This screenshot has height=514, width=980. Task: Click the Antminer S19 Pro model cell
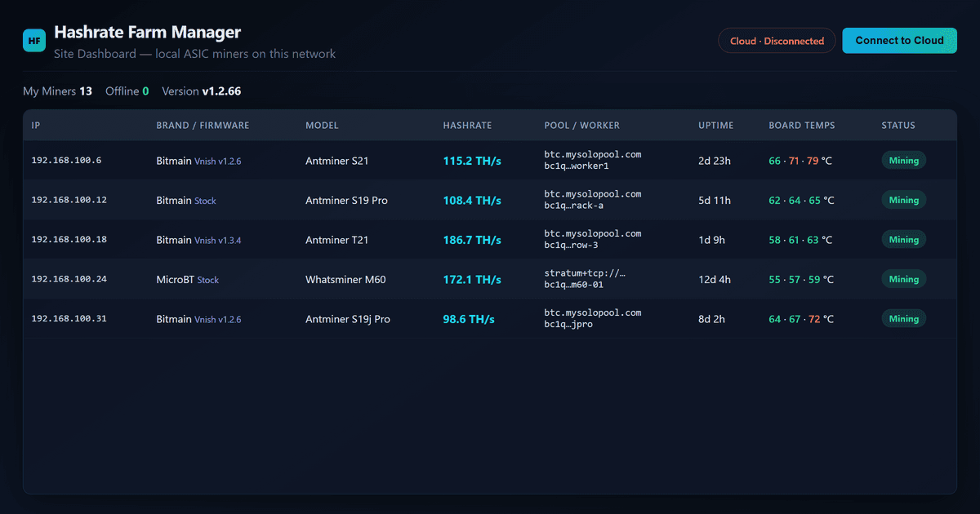coord(346,200)
